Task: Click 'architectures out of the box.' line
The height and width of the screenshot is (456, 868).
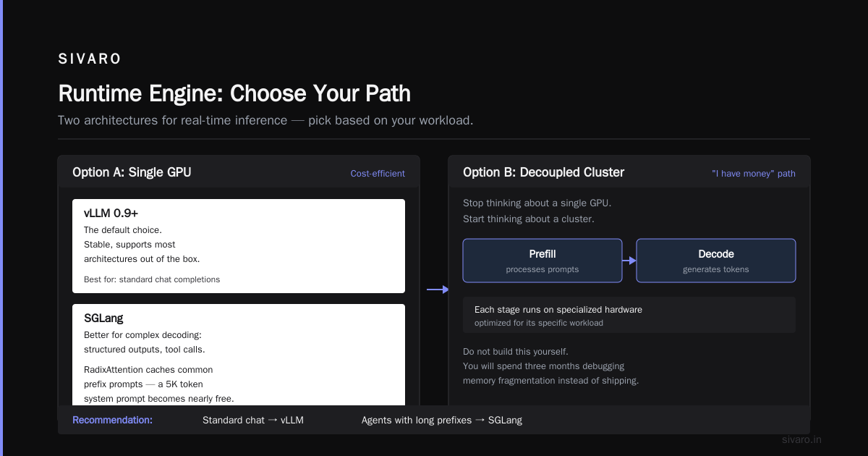Action: coord(142,259)
